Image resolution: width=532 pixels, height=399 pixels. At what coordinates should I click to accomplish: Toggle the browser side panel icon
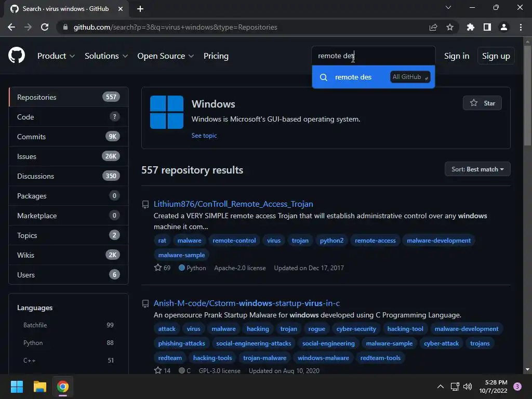487,27
